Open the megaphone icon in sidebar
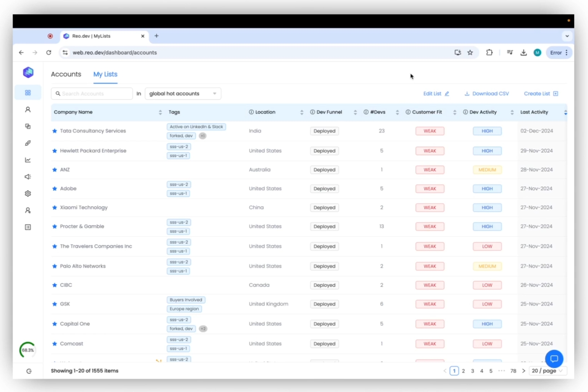The image size is (588, 392). point(28,177)
